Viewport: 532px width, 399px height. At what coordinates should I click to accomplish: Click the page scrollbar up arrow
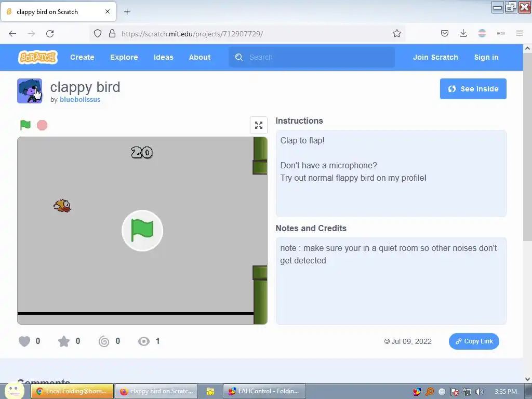(527, 48)
